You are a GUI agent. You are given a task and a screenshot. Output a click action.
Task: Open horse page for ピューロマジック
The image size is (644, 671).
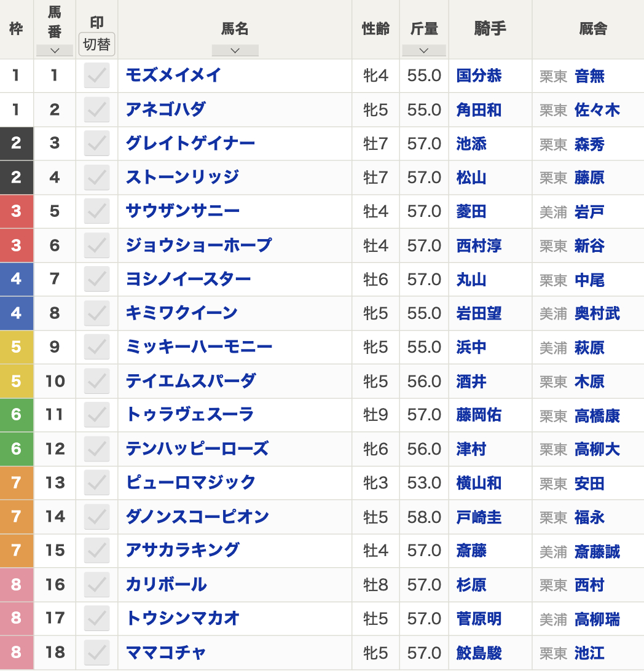tap(190, 482)
